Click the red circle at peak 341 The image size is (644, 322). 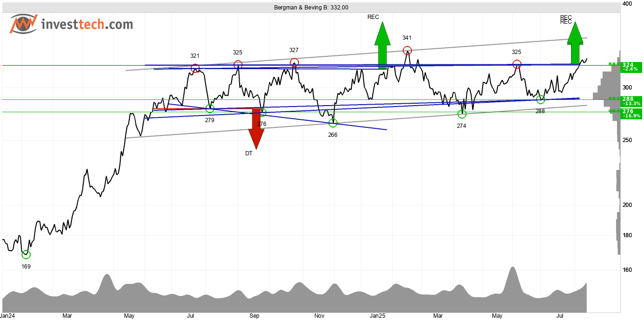(407, 50)
